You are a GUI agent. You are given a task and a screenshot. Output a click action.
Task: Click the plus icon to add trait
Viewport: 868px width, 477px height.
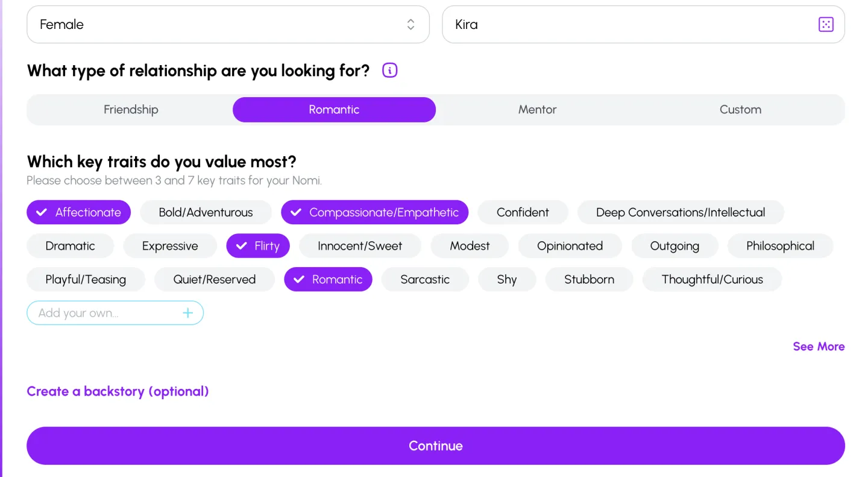pos(188,313)
